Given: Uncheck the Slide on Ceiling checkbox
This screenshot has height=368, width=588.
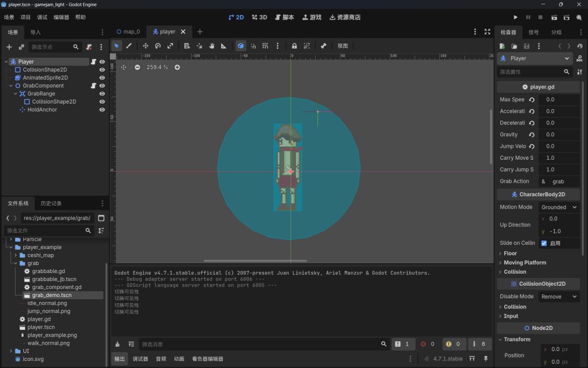Looking at the screenshot, I should pyautogui.click(x=544, y=243).
